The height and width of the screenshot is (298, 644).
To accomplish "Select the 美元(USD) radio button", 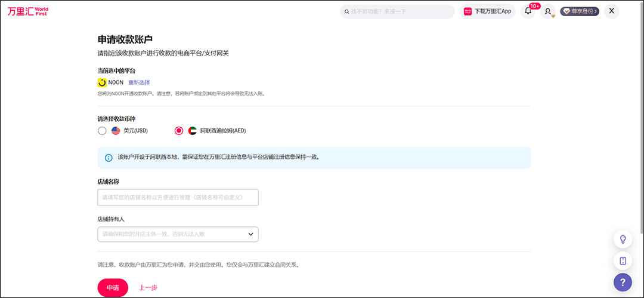I will (x=102, y=131).
